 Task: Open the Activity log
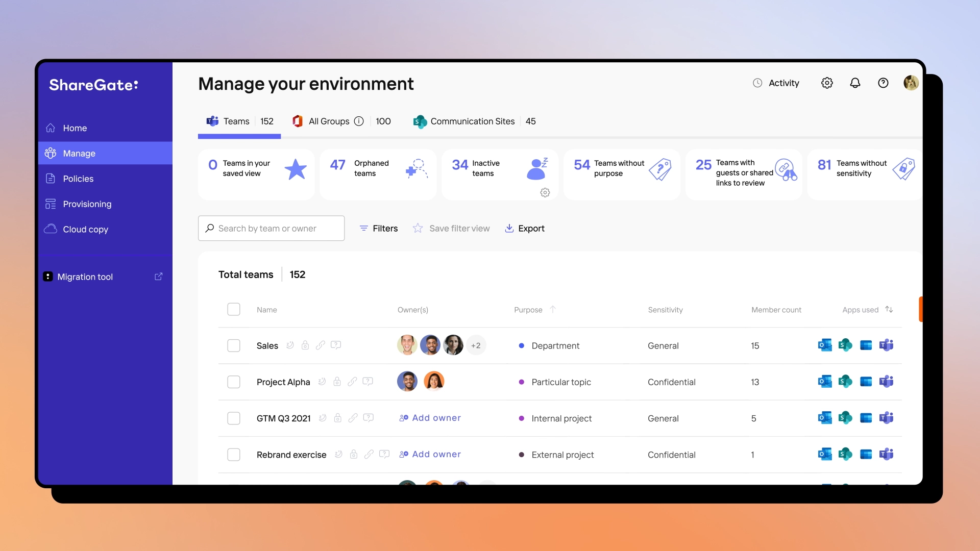click(776, 83)
